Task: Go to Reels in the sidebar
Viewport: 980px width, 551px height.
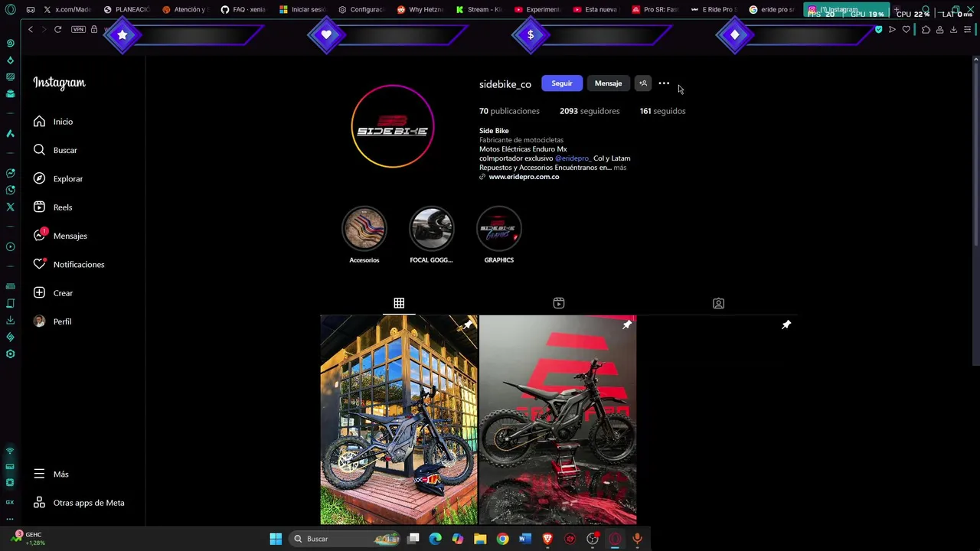Action: pos(52,207)
